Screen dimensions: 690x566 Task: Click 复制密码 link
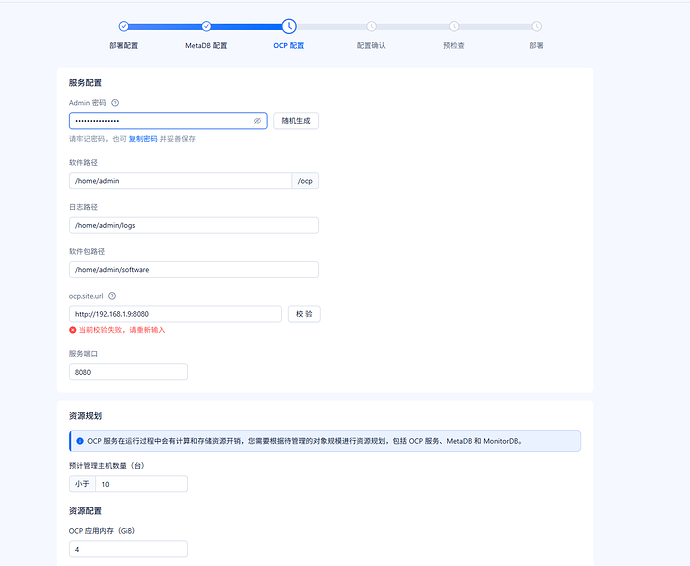pyautogui.click(x=143, y=139)
